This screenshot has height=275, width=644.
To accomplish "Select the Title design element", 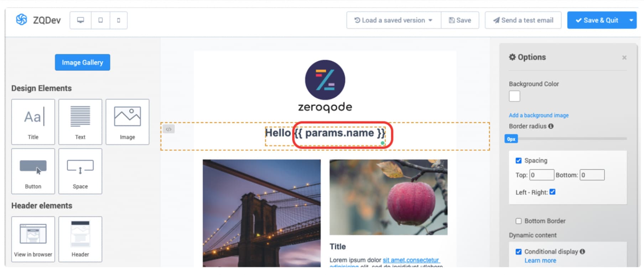I will [x=33, y=122].
